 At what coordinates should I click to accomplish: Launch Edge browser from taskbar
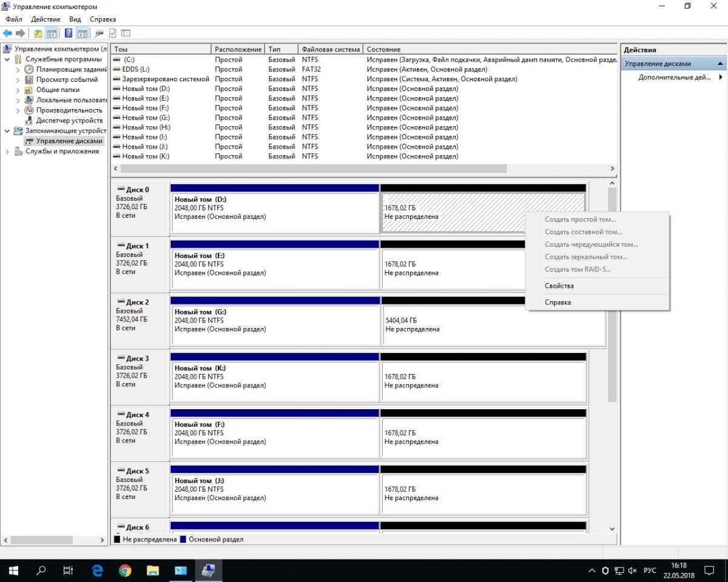click(97, 570)
